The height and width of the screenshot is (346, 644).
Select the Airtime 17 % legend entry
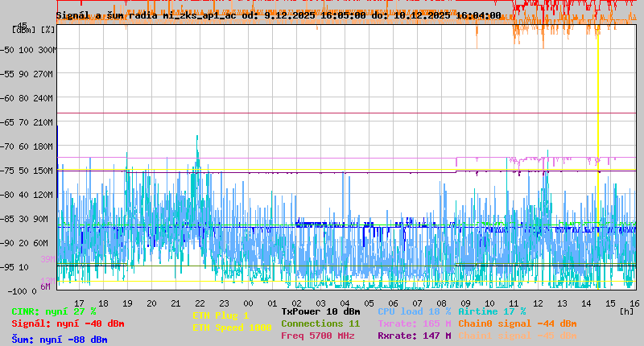(492, 311)
